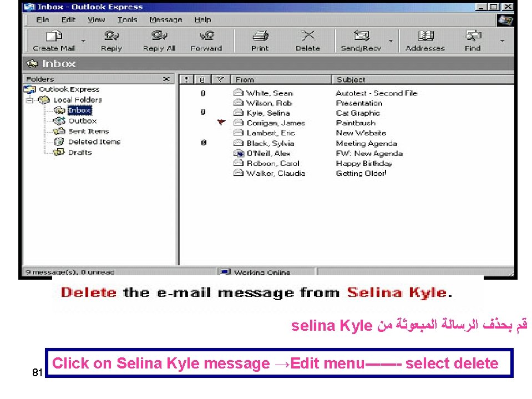Select Outlook Express in the folder tree
The width and height of the screenshot is (532, 399).
(69, 89)
